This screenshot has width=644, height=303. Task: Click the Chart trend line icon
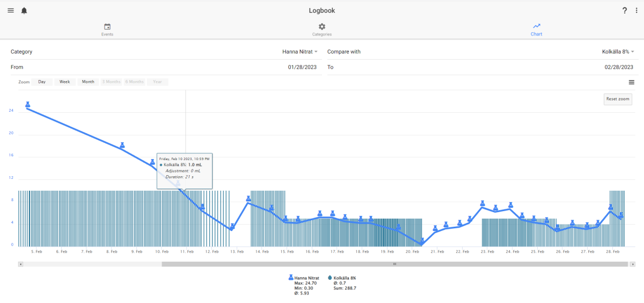click(x=537, y=26)
